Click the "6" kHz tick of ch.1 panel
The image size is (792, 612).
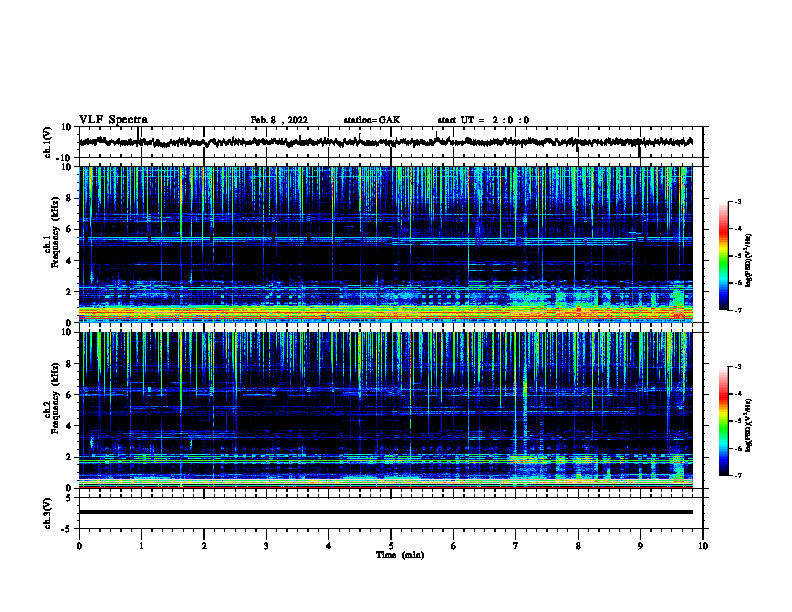pos(70,230)
